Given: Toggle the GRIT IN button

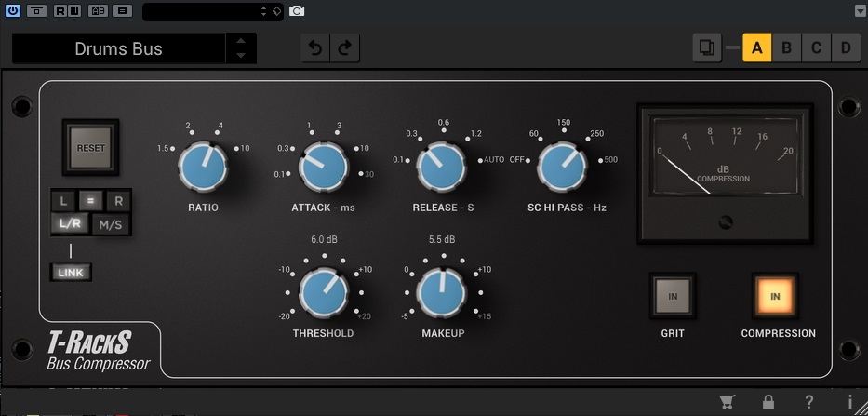Looking at the screenshot, I should [x=673, y=296].
